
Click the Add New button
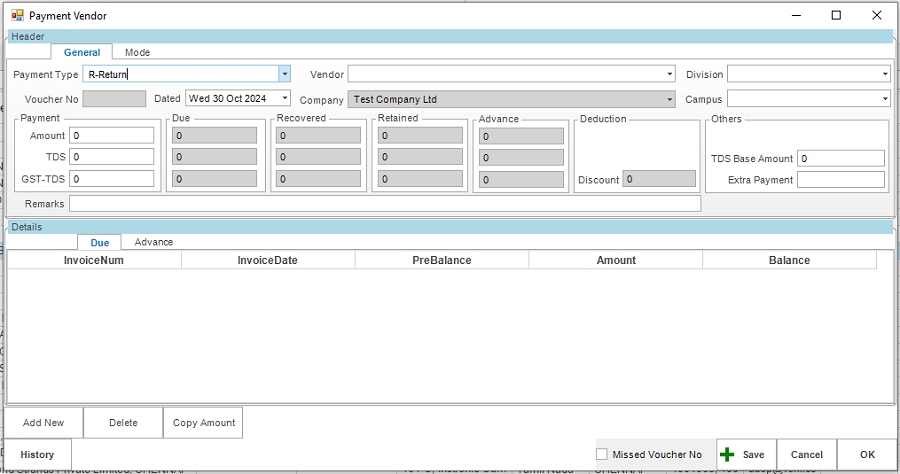[x=44, y=423]
